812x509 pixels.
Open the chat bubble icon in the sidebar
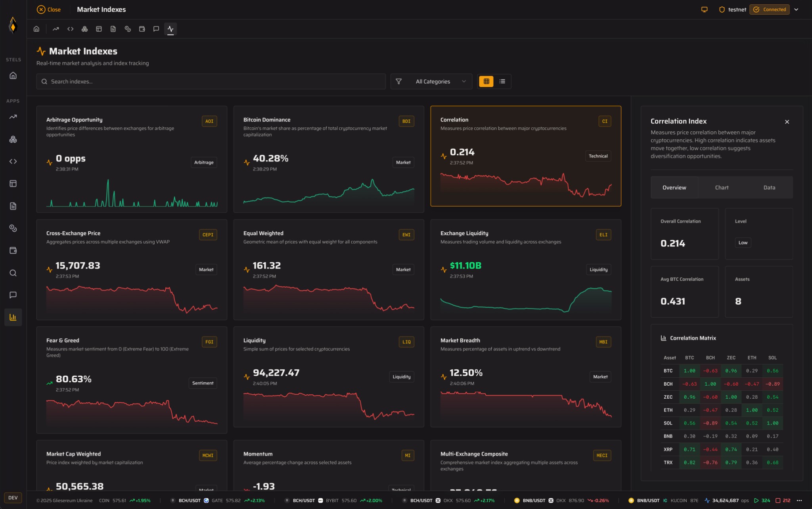(13, 294)
